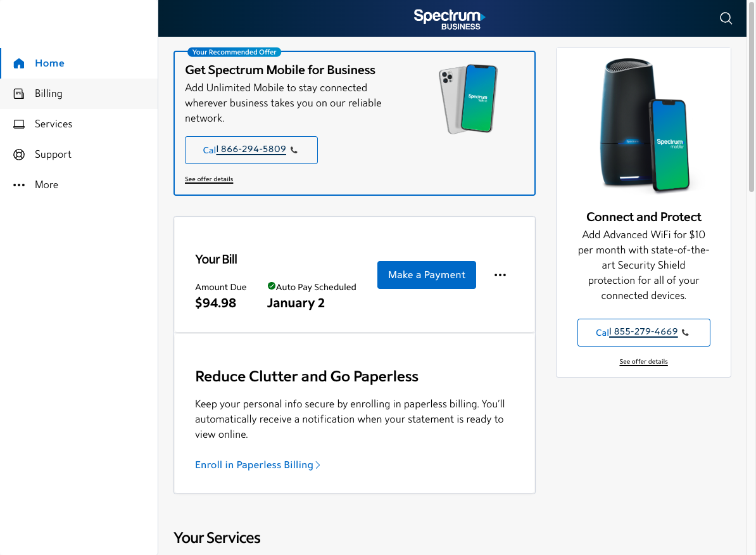This screenshot has width=756, height=555.
Task: Click the Connect and Protect heading
Action: (644, 217)
